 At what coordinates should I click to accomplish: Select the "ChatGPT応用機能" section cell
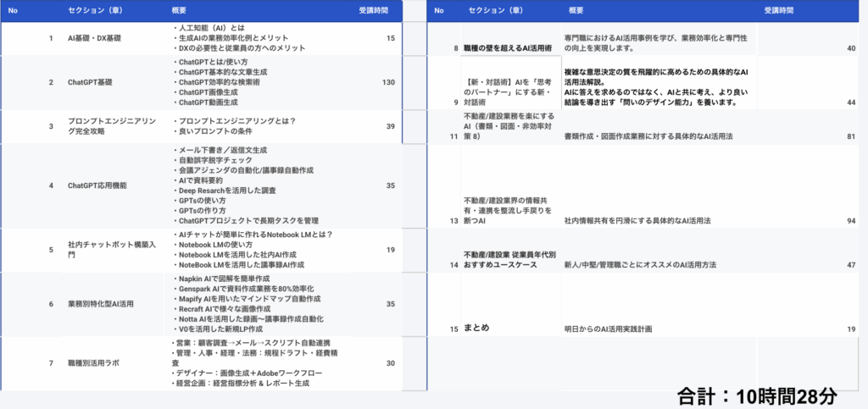tap(97, 185)
